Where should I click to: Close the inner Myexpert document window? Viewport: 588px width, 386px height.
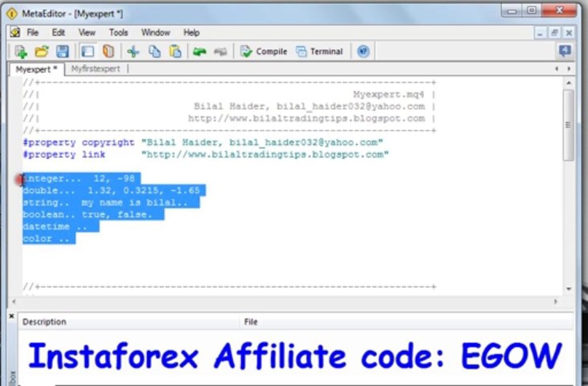(x=569, y=33)
